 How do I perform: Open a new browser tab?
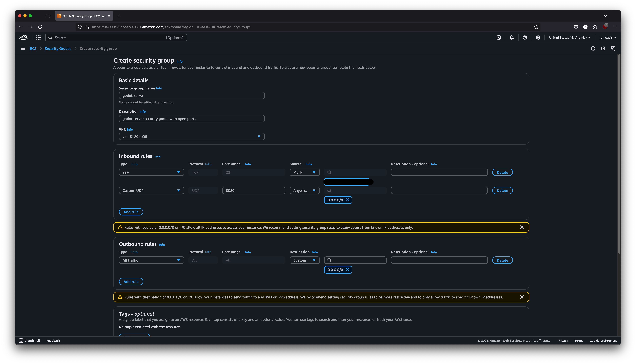119,16
